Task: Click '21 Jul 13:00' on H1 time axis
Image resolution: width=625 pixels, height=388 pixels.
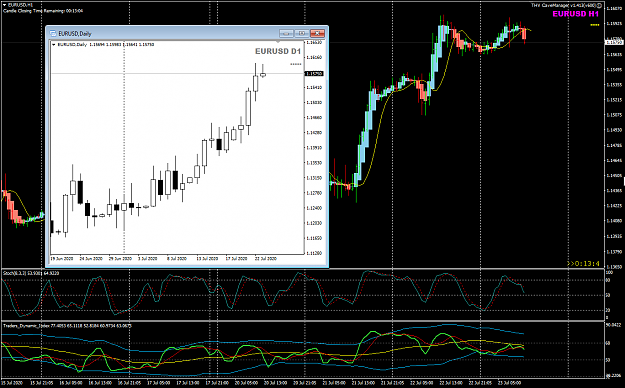Action: 364,383
